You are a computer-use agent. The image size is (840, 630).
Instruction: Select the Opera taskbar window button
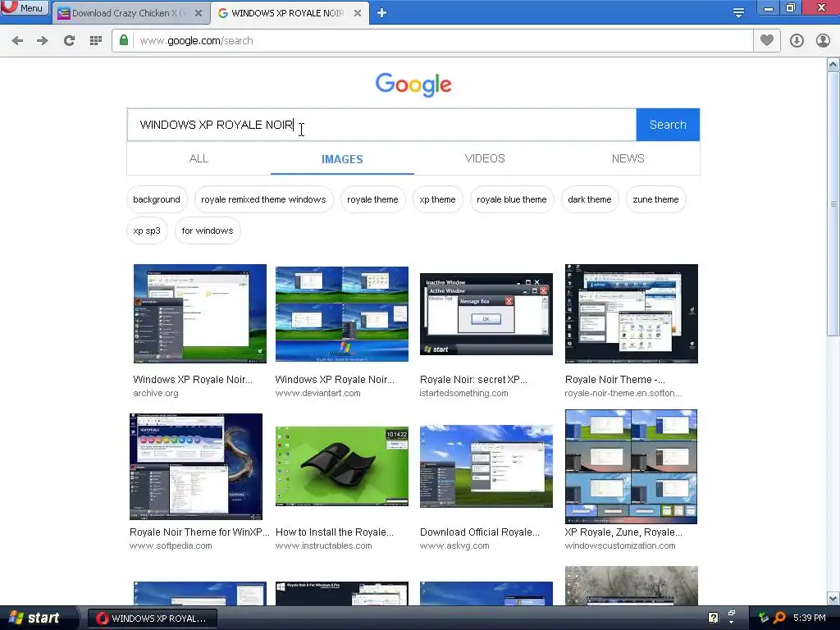152,619
